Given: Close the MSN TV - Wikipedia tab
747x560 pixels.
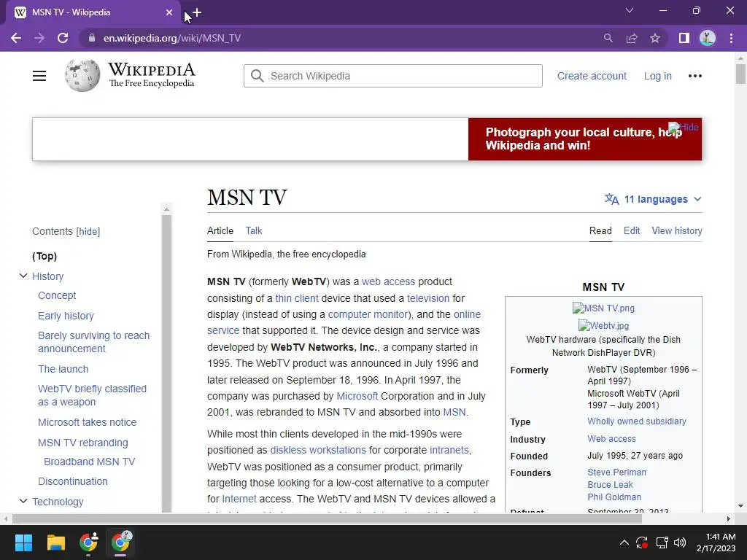Looking at the screenshot, I should tap(169, 12).
